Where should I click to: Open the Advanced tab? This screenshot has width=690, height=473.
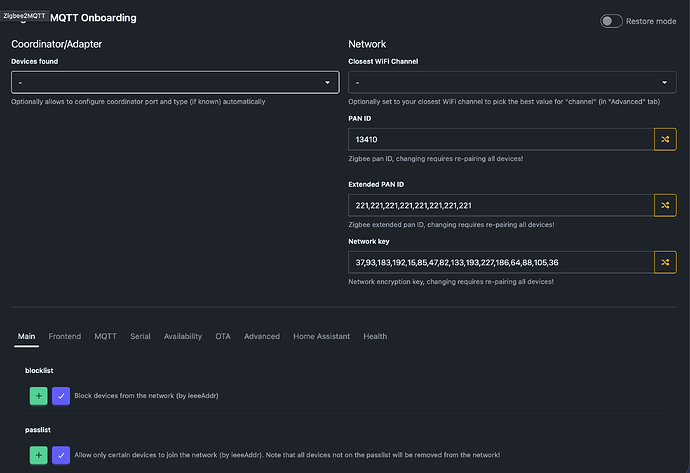pos(262,336)
